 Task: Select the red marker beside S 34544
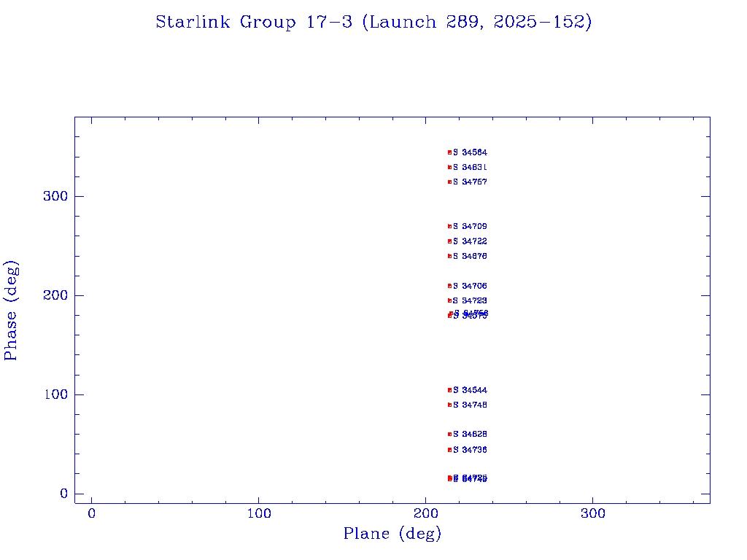(x=450, y=390)
